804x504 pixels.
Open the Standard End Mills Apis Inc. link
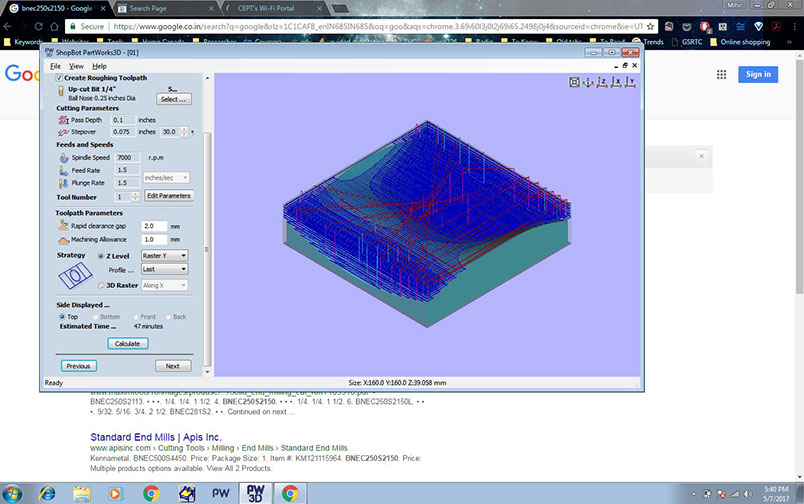156,437
